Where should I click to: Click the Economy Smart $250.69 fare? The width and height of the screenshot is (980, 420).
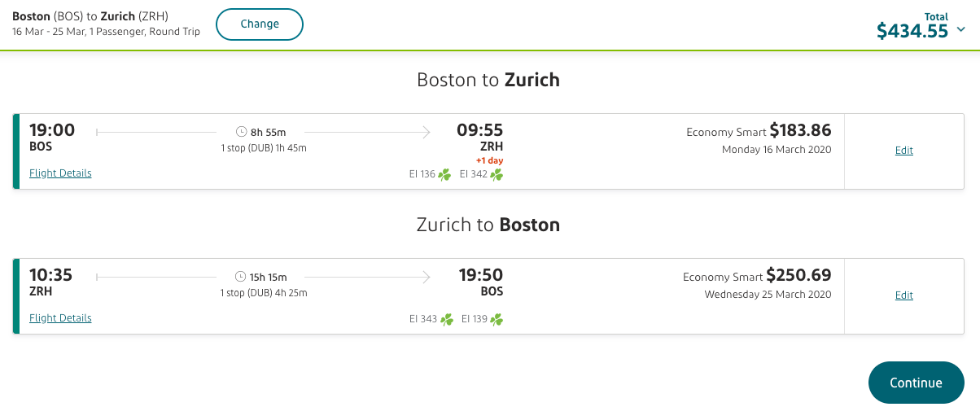(x=757, y=276)
